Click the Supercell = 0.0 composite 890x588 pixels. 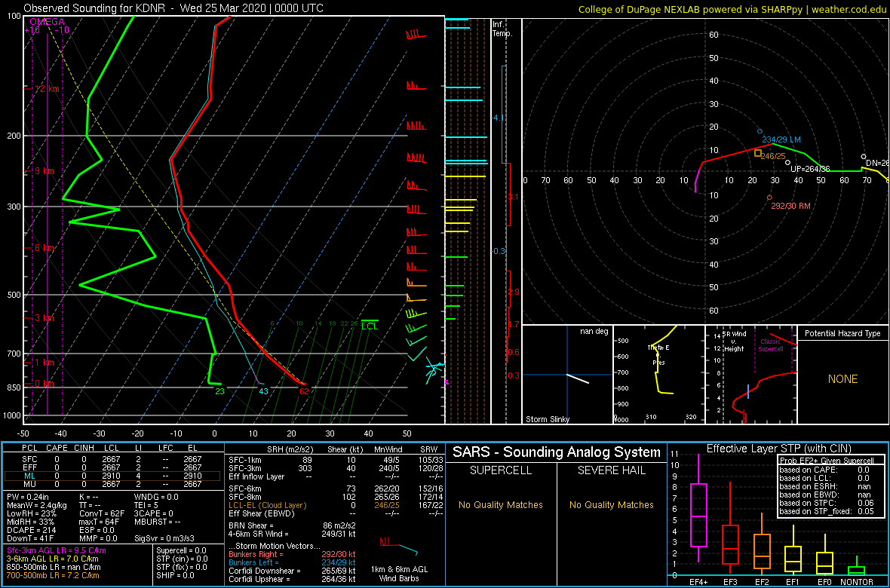pos(183,551)
